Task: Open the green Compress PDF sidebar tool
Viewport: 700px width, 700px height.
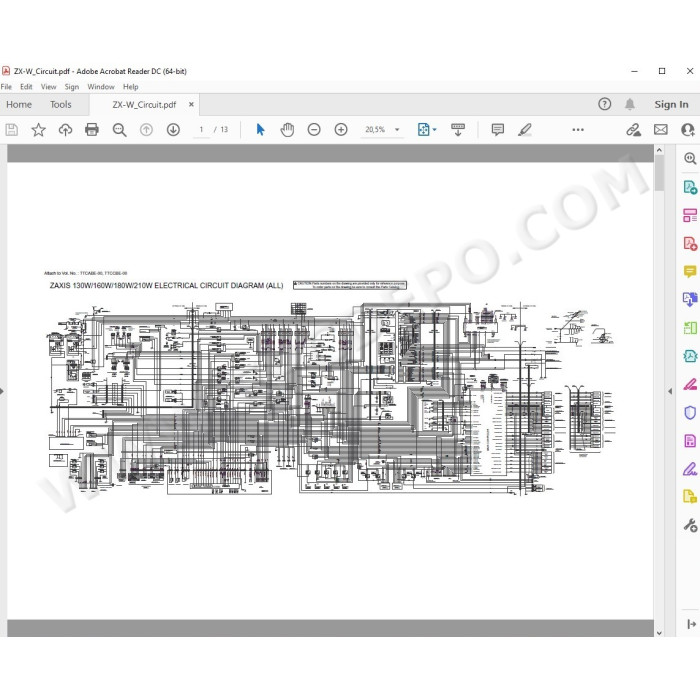Action: [690, 328]
